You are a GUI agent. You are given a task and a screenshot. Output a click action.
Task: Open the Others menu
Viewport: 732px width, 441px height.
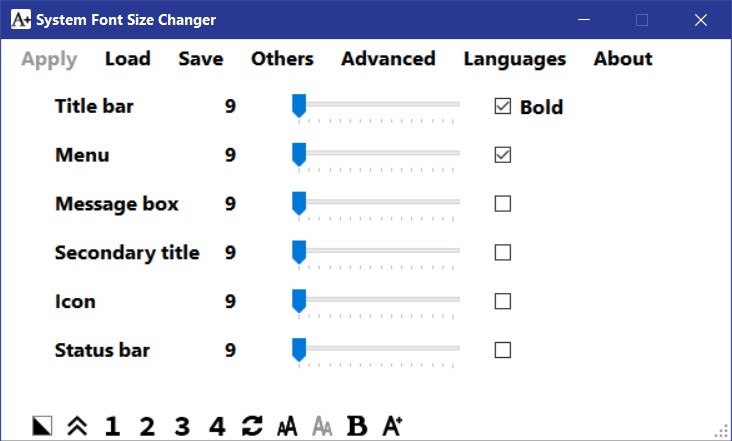282,59
